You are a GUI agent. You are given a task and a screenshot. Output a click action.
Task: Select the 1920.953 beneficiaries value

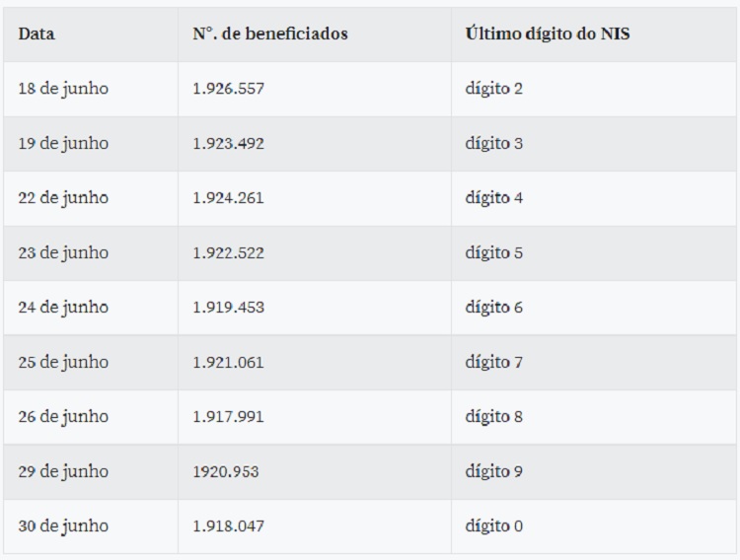226,472
